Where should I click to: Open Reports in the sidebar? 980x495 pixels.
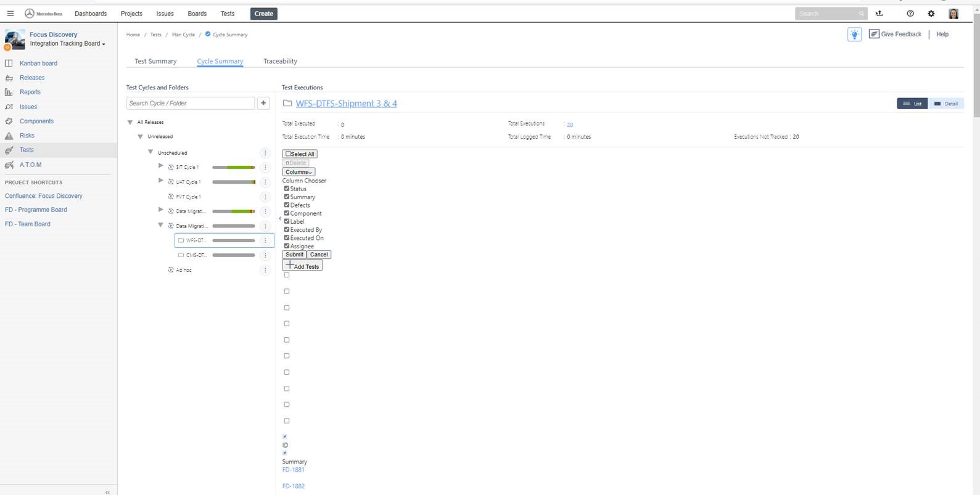tap(30, 92)
